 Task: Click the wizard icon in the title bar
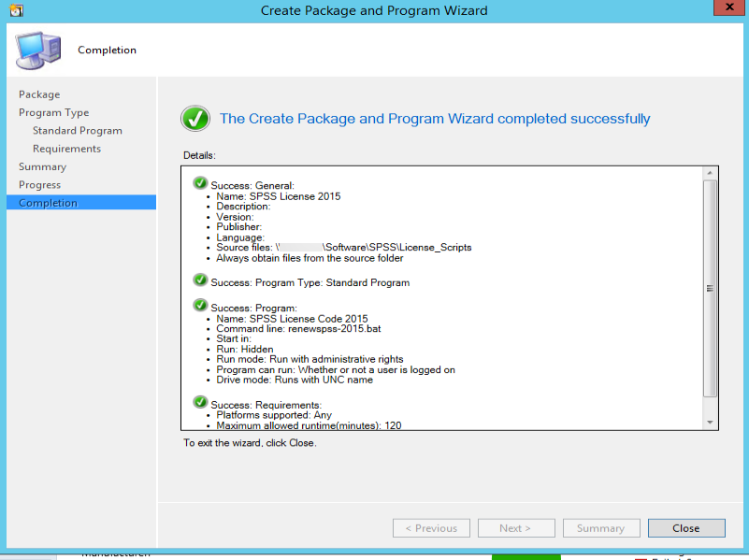point(16,10)
